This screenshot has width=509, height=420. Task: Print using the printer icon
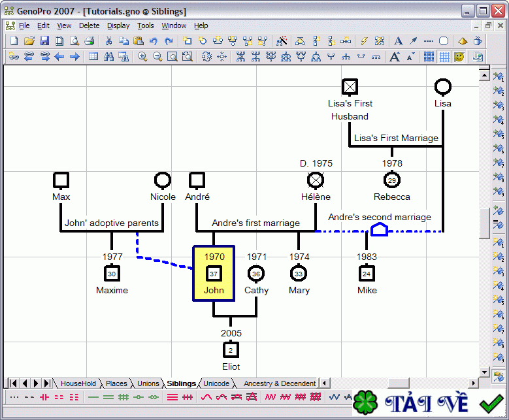point(90,41)
